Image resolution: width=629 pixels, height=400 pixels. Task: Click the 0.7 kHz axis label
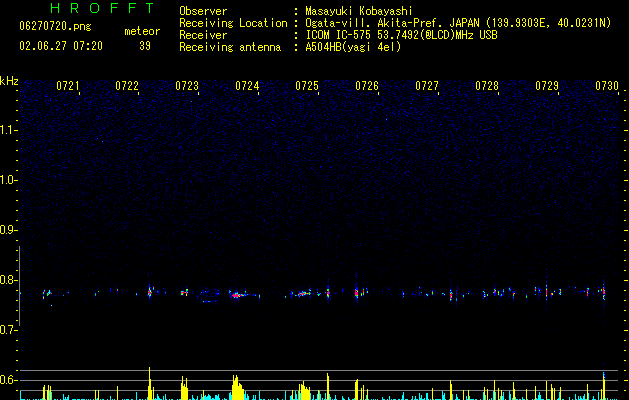[x=9, y=330]
